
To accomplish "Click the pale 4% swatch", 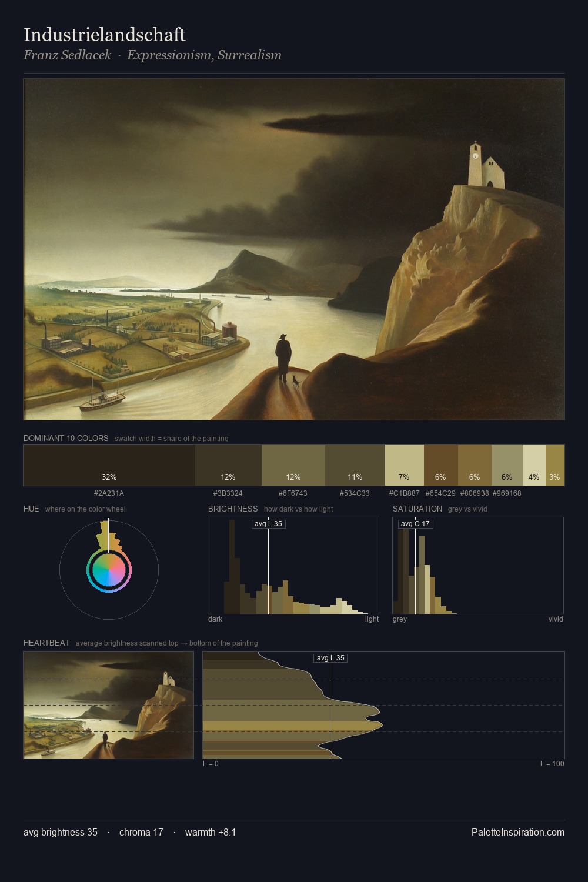I will pos(534,465).
